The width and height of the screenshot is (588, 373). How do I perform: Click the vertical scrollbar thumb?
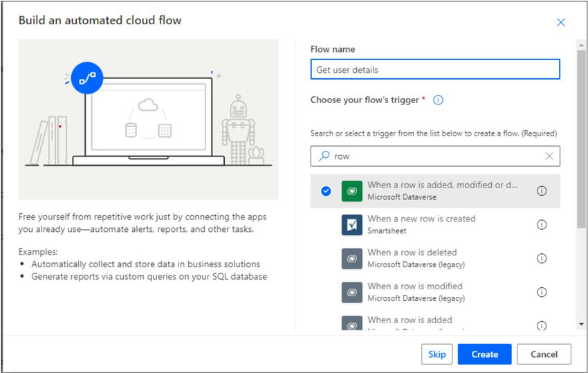pos(581,139)
